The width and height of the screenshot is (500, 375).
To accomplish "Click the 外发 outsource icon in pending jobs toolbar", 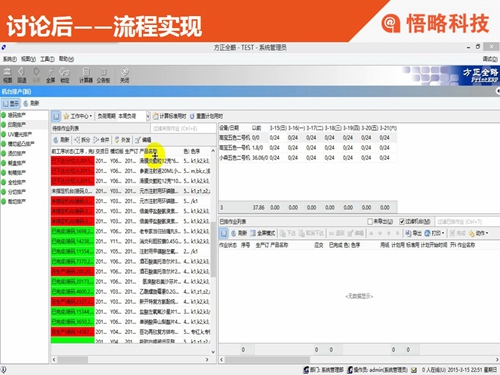I will [122, 140].
